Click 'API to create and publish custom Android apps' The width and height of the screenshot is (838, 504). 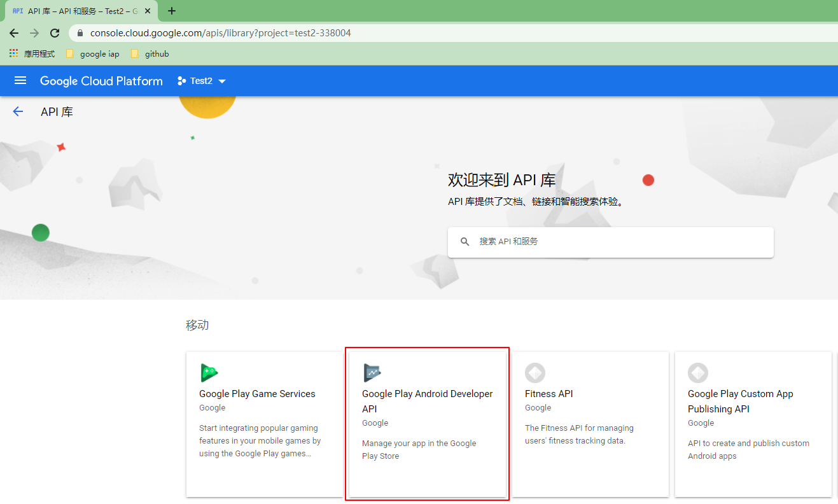tap(748, 450)
